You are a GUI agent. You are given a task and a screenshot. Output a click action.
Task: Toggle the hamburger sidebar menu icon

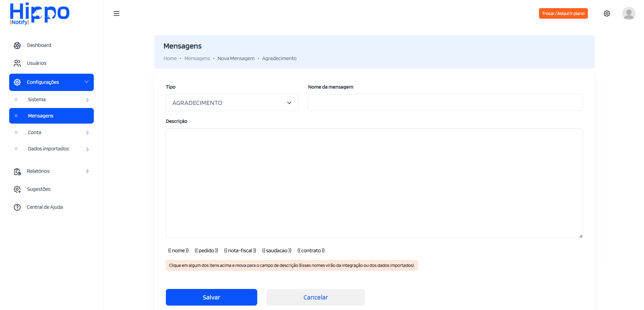(x=116, y=14)
